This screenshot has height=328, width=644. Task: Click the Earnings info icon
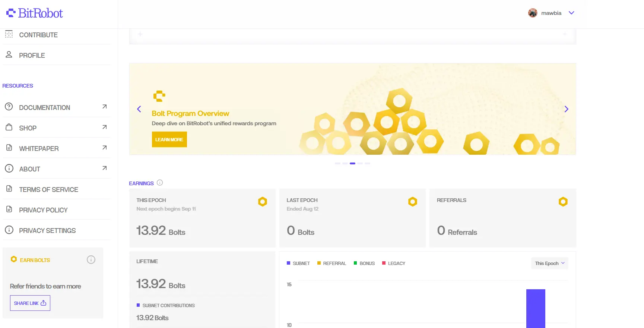[x=160, y=183]
